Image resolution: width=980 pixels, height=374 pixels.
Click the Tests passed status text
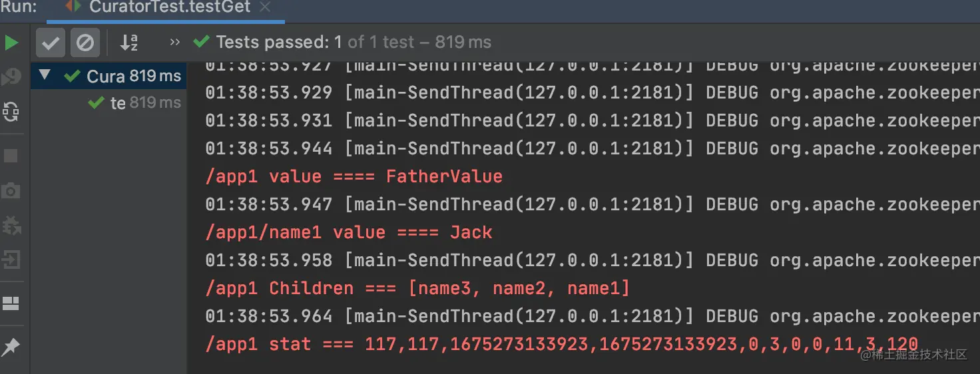(x=354, y=43)
